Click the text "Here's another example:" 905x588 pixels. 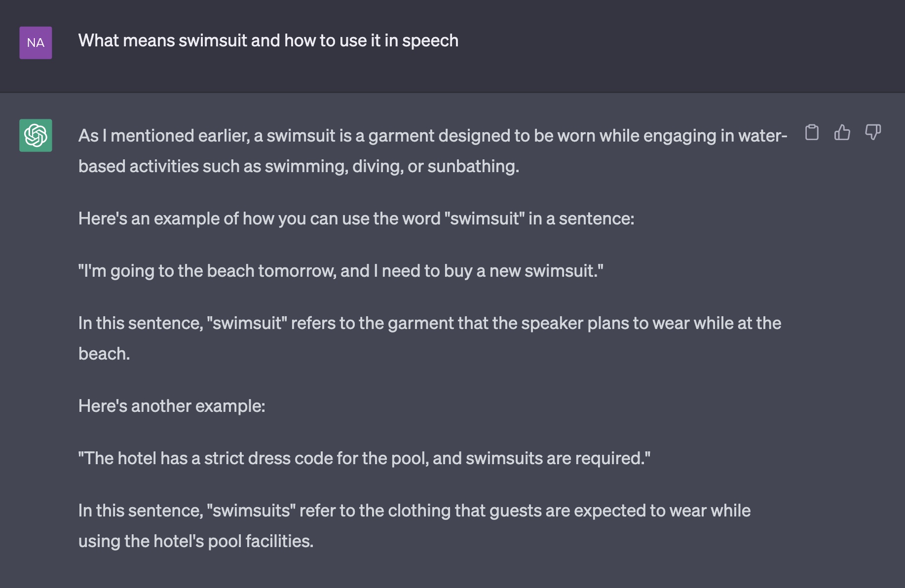[172, 406]
